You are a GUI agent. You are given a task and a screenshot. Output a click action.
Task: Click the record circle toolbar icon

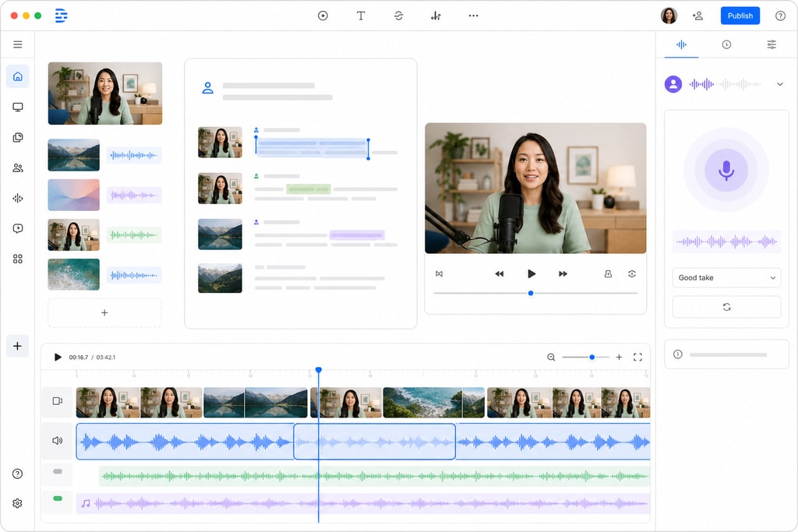pos(323,16)
